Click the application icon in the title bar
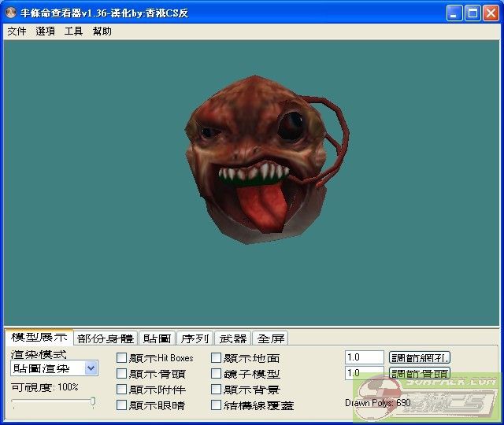Image resolution: width=504 pixels, height=425 pixels. pos(12,13)
